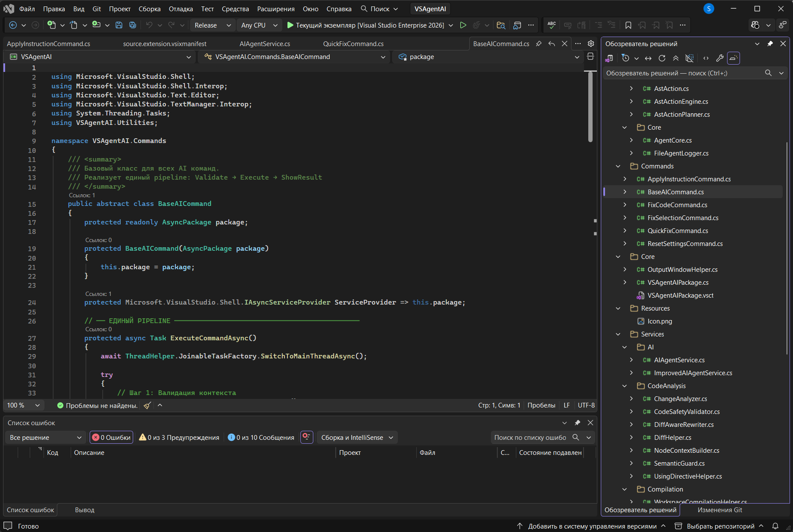Screen dimensions: 793x532
Task: Start without debugging using outlined play icon
Action: 463,25
